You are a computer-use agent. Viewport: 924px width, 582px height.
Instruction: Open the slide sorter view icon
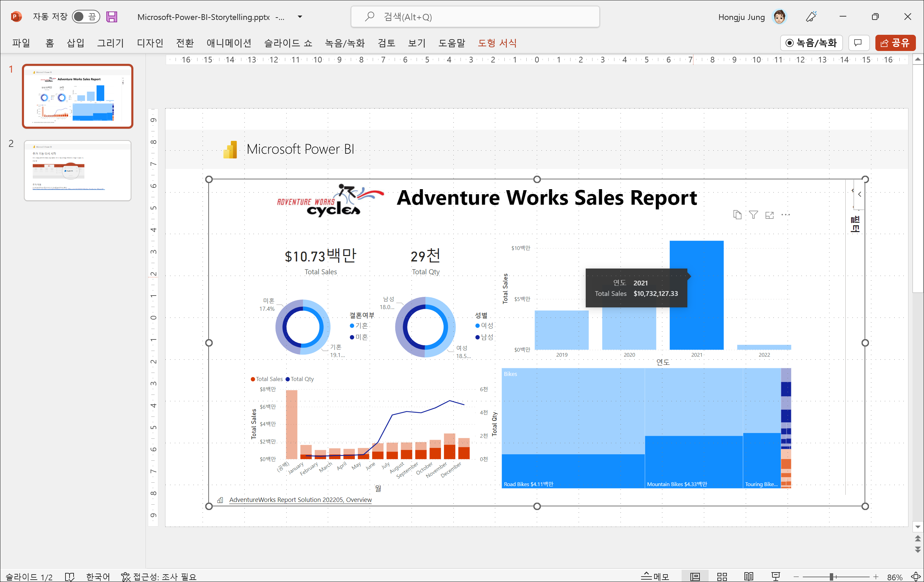722,576
